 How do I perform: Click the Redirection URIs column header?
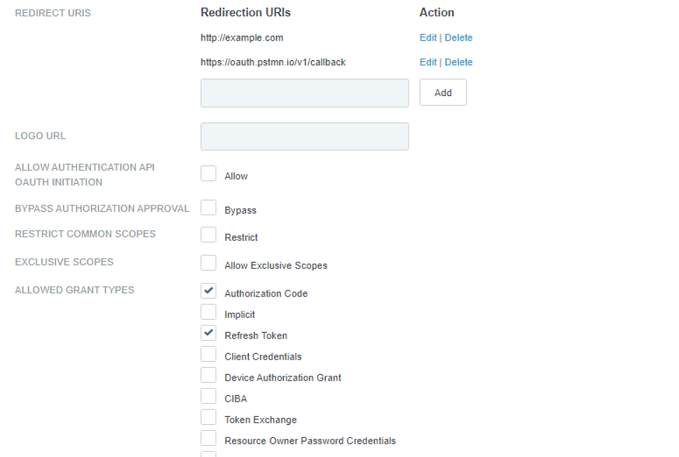click(246, 13)
